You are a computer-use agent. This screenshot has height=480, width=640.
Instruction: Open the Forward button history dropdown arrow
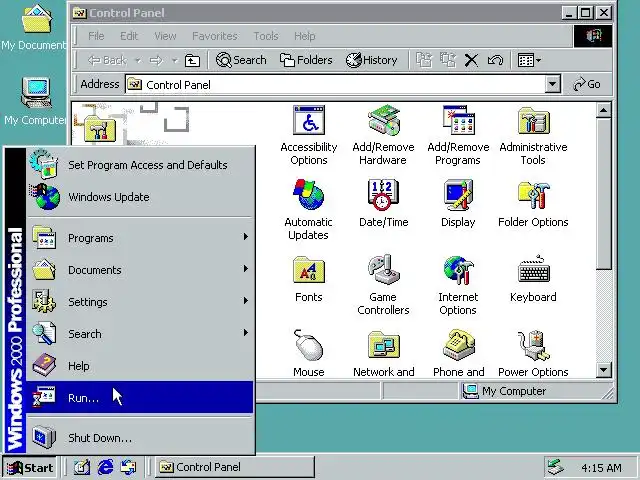(x=175, y=61)
